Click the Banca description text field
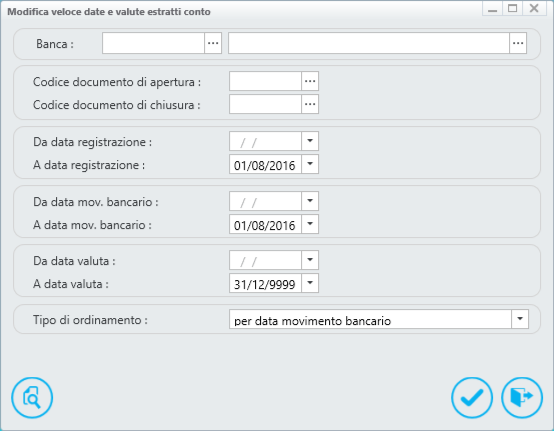Image resolution: width=554 pixels, height=431 pixels. point(369,43)
